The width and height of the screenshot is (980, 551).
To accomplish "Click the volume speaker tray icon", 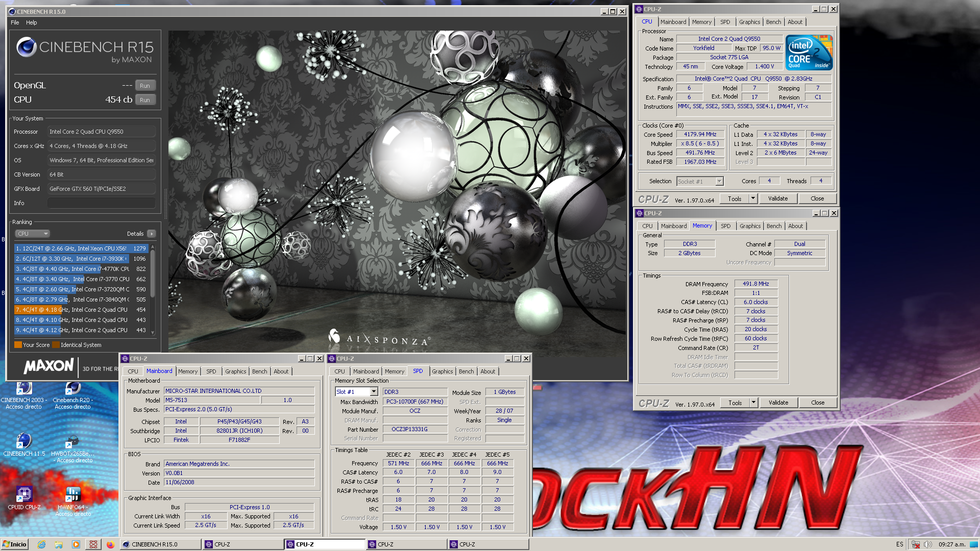I will coord(928,544).
